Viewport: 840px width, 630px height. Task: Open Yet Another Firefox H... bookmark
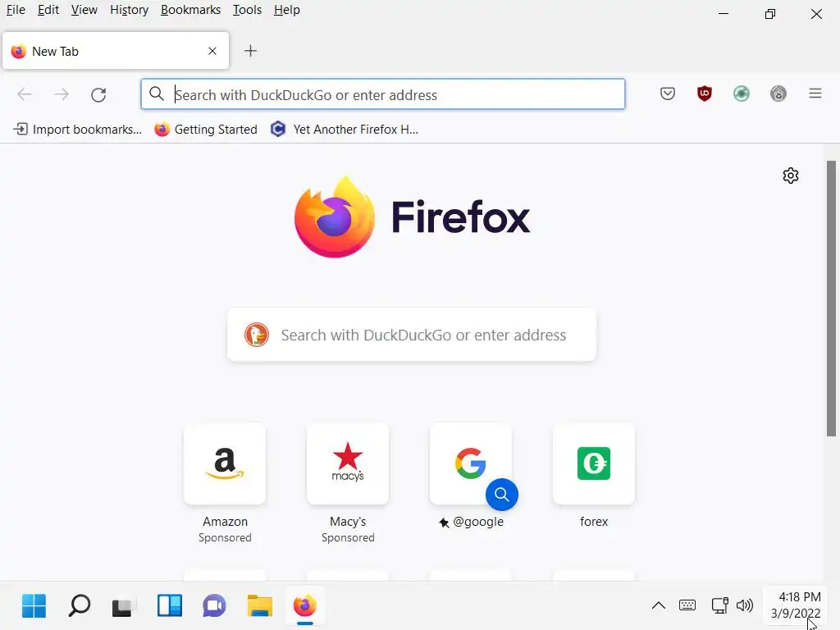coord(345,129)
